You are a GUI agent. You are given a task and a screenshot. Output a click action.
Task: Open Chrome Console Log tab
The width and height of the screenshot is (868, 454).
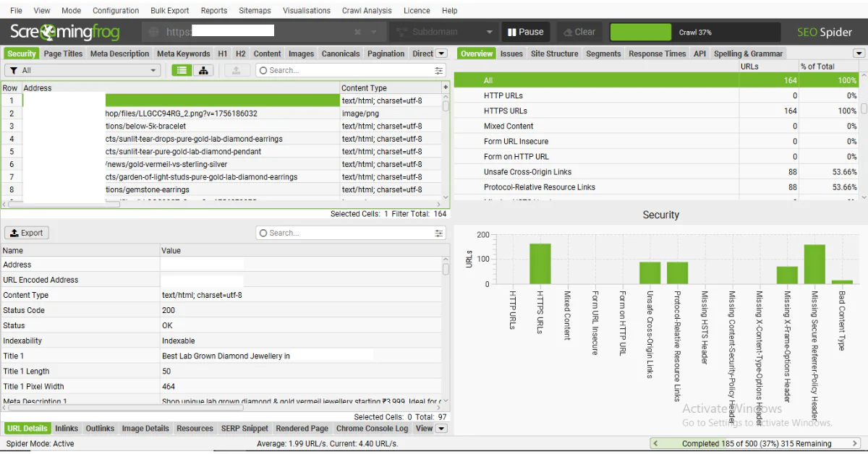coord(373,428)
